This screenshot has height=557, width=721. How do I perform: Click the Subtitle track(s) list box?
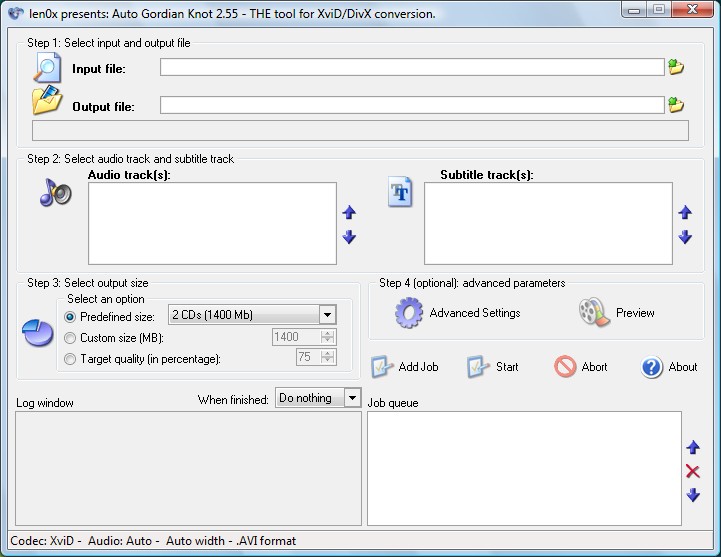click(x=548, y=224)
